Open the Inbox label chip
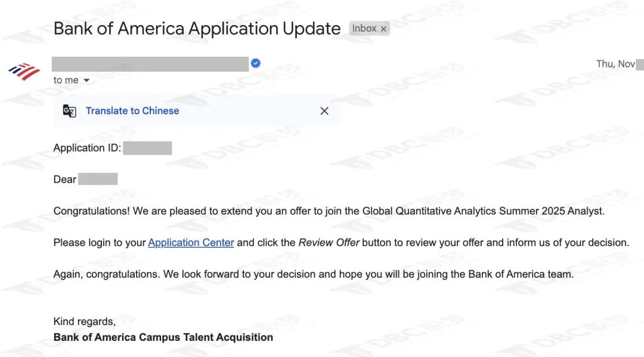This screenshot has width=644, height=357. 364,29
